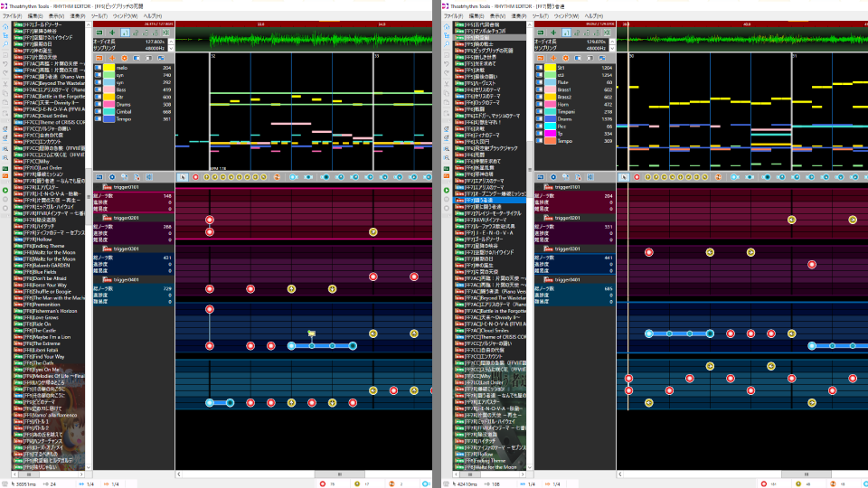This screenshot has height=488, width=868.
Task: Open ヘルプ(H) menu in left window
Action: 153,16
